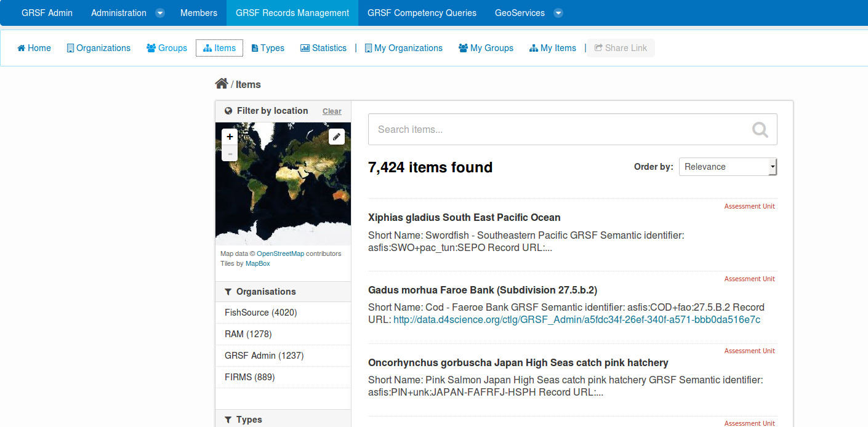Viewport: 868px width, 427px height.
Task: Switch to the Members tab
Action: 198,13
